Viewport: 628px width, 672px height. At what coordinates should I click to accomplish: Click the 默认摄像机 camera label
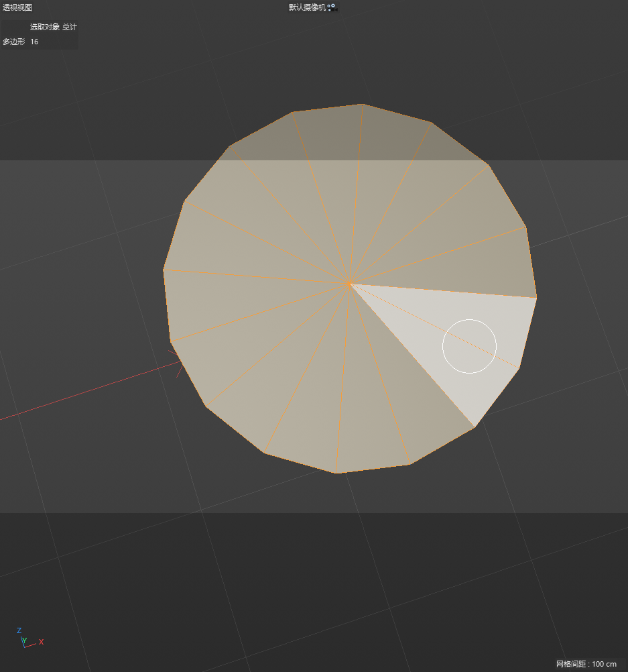(307, 7)
